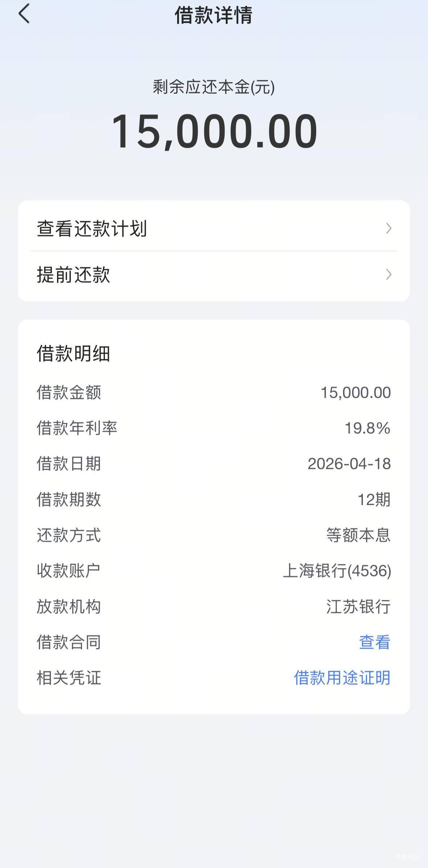Open the 提前还款 option
The width and height of the screenshot is (428, 868).
(x=74, y=274)
